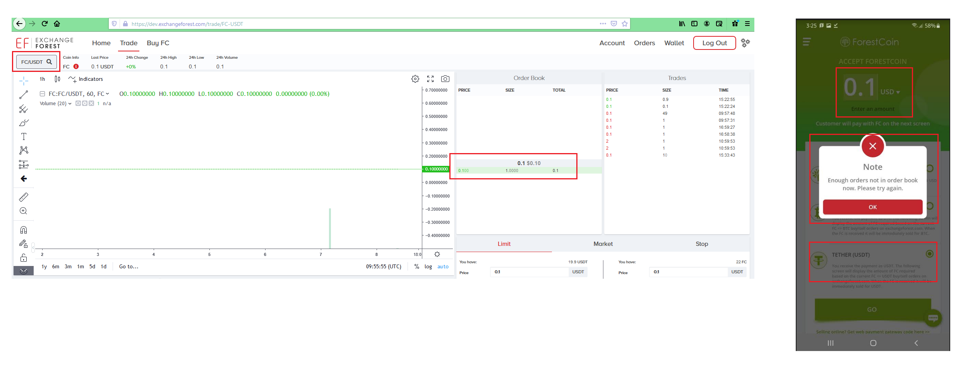Select the brush drawing tool
980x375 pixels.
click(x=24, y=123)
